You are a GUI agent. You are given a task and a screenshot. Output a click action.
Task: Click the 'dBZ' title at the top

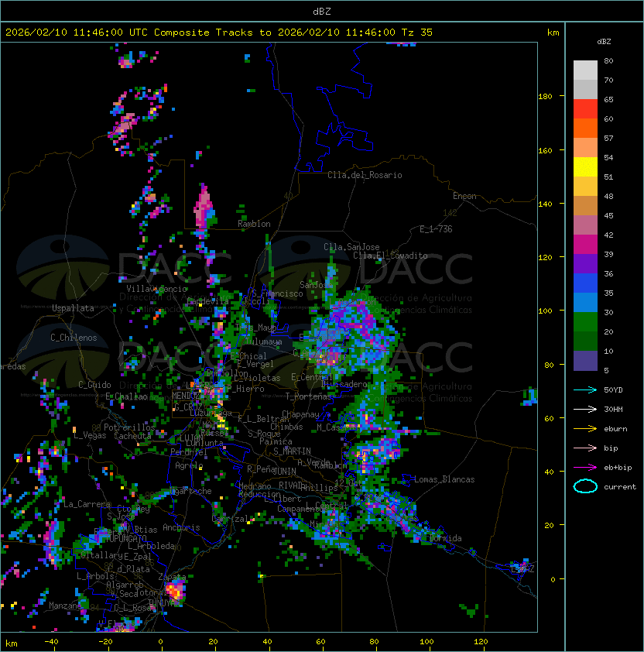pyautogui.click(x=322, y=11)
